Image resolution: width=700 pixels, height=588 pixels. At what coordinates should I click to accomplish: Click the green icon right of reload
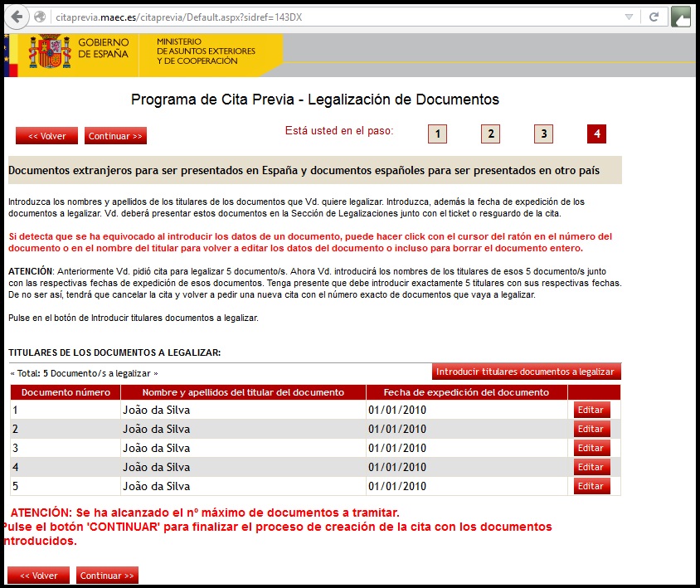[681, 17]
